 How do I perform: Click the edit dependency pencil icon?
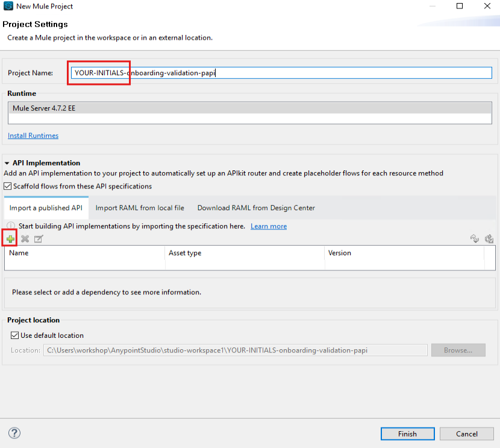(x=39, y=239)
